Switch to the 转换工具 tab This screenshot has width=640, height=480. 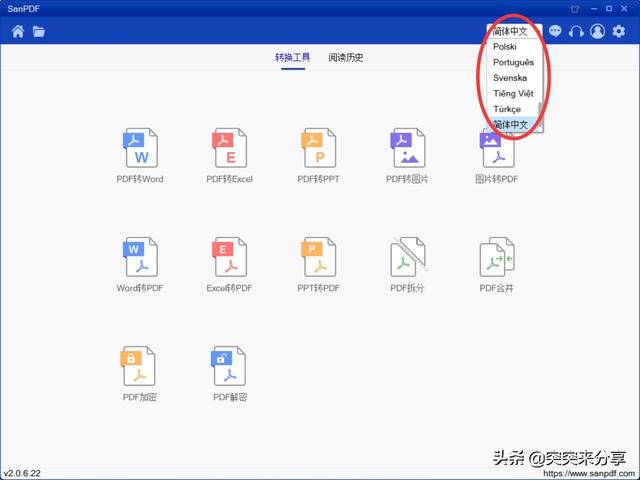click(293, 58)
